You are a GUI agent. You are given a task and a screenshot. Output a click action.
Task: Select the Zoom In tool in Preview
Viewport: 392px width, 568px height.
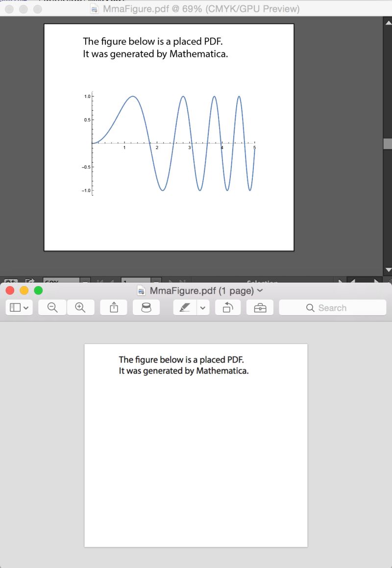click(x=80, y=307)
